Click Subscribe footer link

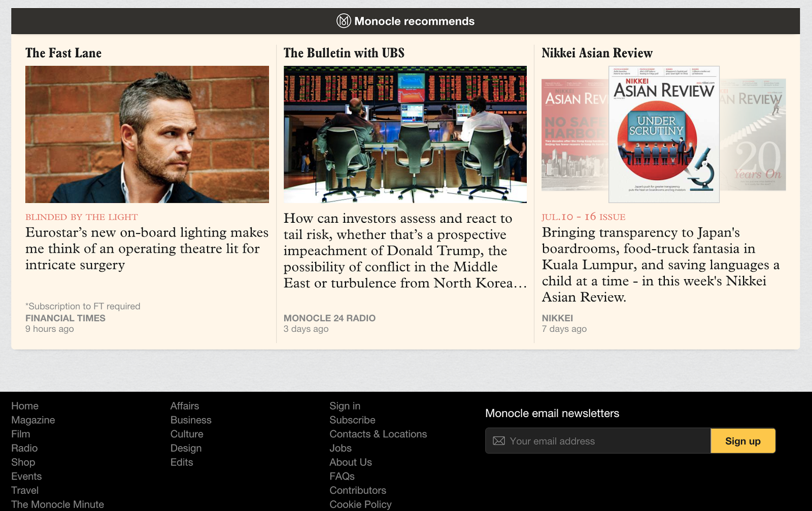[352, 420]
